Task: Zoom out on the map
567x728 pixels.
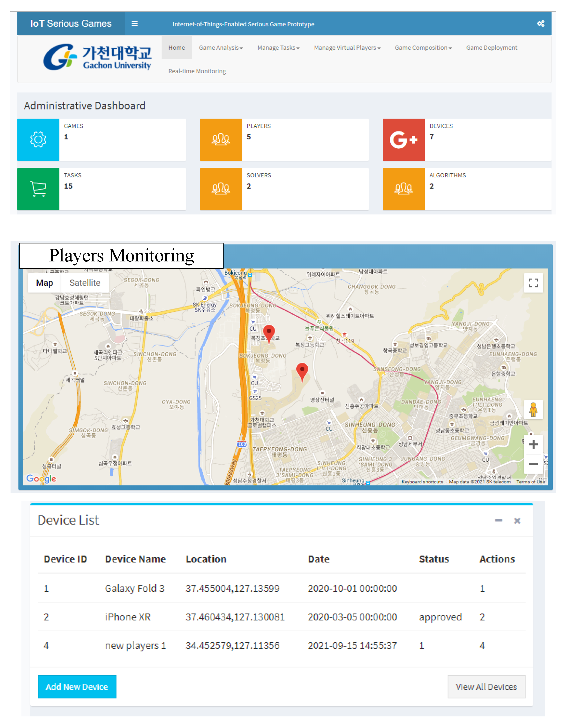Action: pyautogui.click(x=533, y=464)
